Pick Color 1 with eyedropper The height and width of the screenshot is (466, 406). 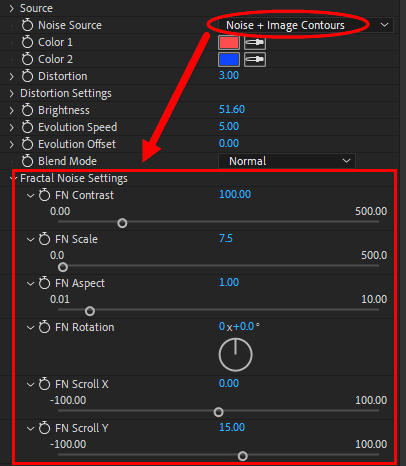pyautogui.click(x=255, y=42)
